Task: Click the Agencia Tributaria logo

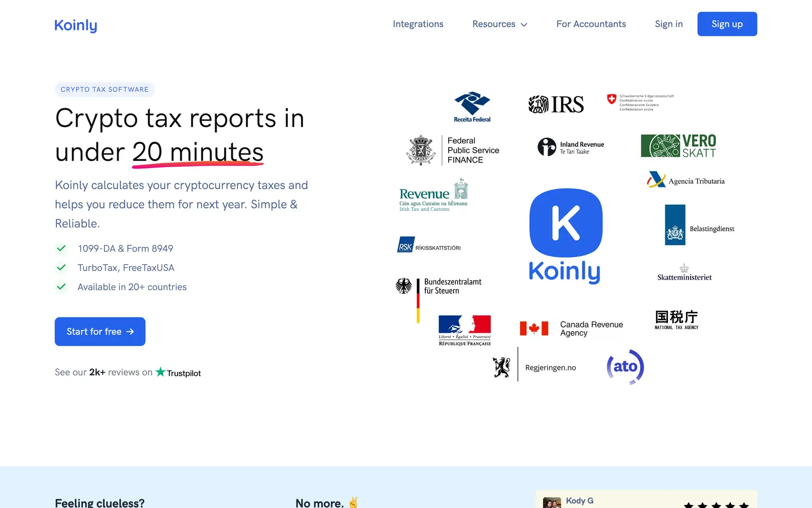Action: (x=686, y=180)
